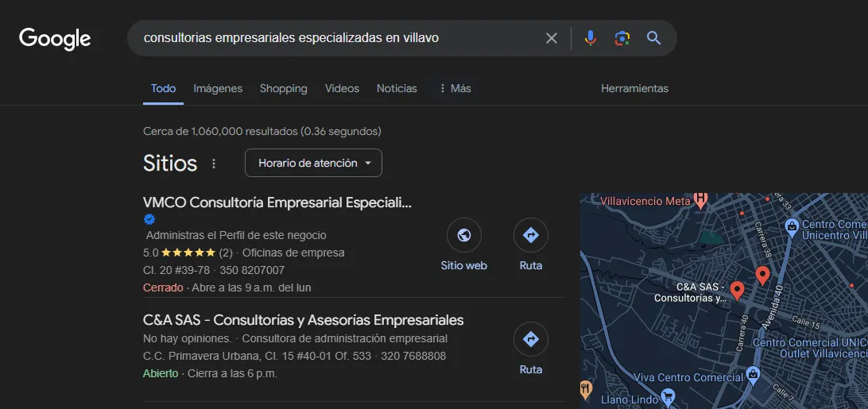The image size is (868, 409).
Task: Click C.C. Primavera Urbana address text
Action: pyautogui.click(x=257, y=356)
